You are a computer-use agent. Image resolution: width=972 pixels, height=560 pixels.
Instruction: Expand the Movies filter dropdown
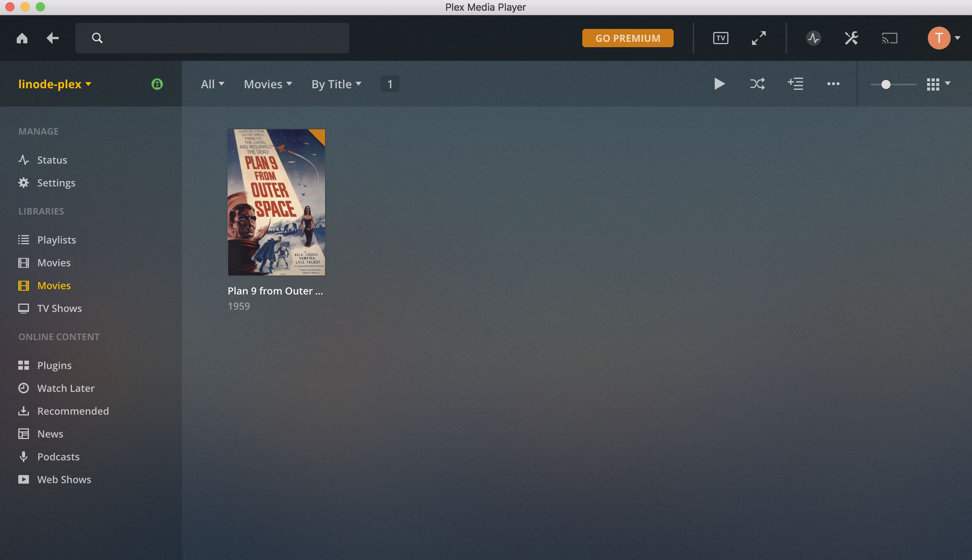(266, 83)
